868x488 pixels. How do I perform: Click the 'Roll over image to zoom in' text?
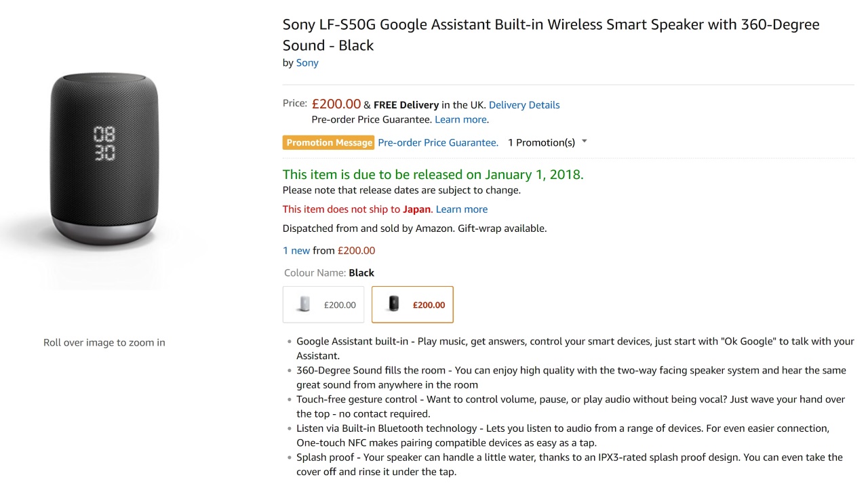pyautogui.click(x=104, y=343)
